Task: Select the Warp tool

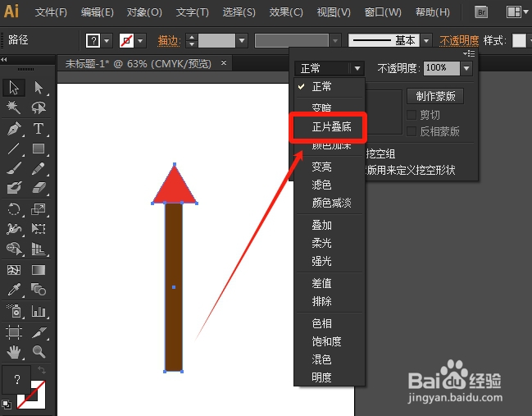Action: pos(14,229)
